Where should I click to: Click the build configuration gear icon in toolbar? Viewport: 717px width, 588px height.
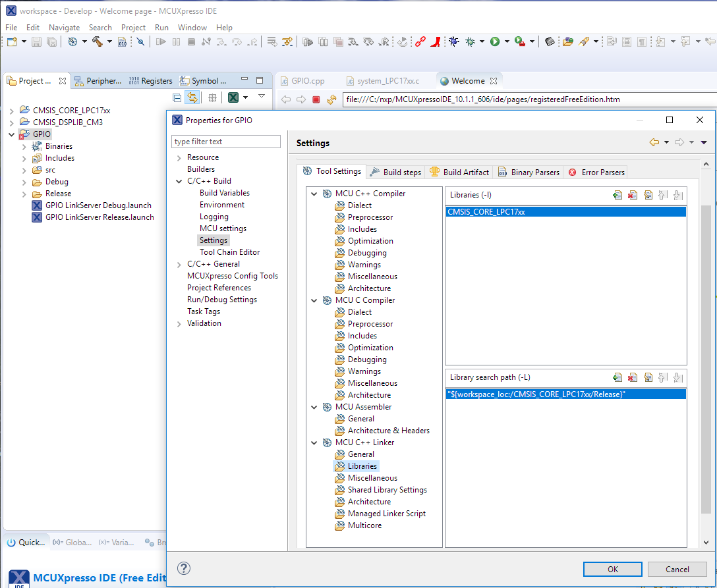(72, 42)
